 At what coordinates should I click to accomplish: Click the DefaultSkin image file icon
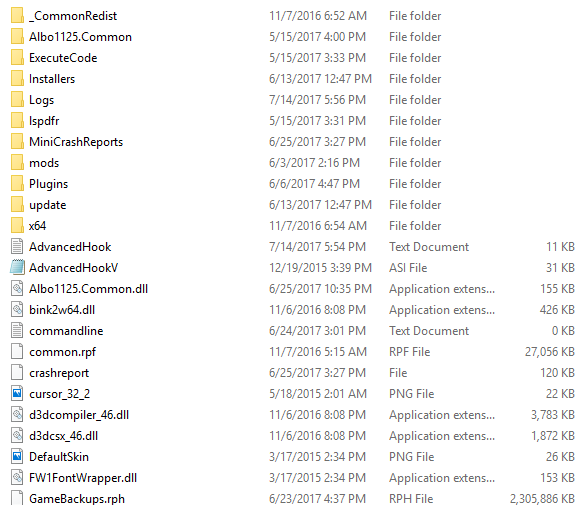pos(17,457)
